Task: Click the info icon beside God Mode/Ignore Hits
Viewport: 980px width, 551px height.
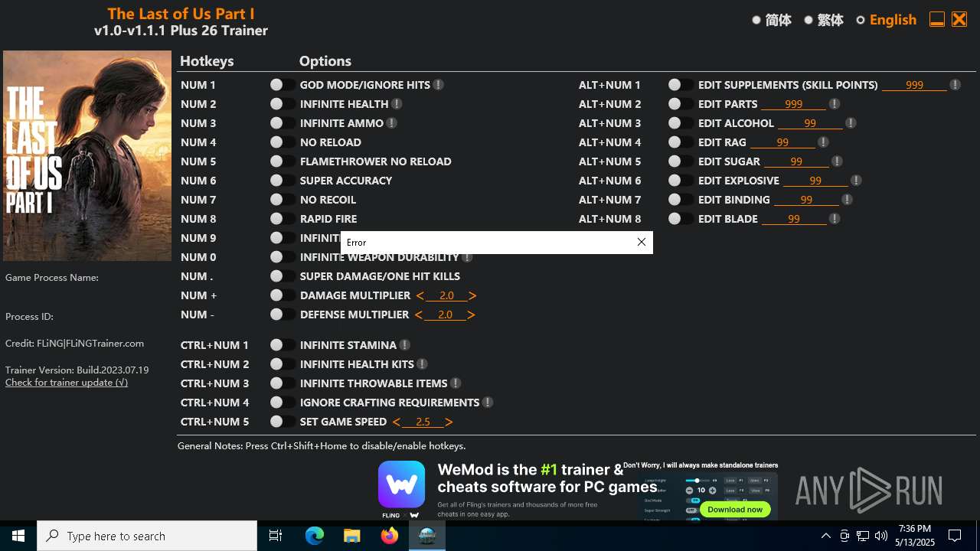Action: [438, 85]
